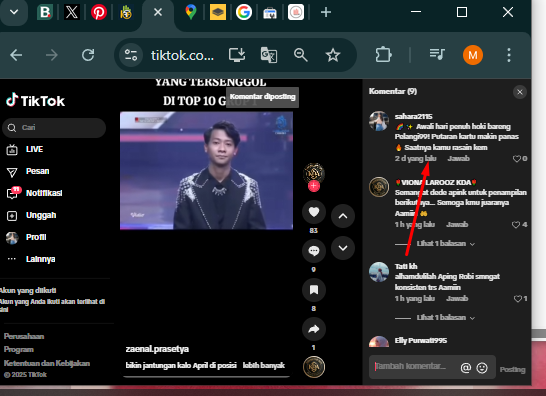Open the zaenal.prasetya username

157,349
